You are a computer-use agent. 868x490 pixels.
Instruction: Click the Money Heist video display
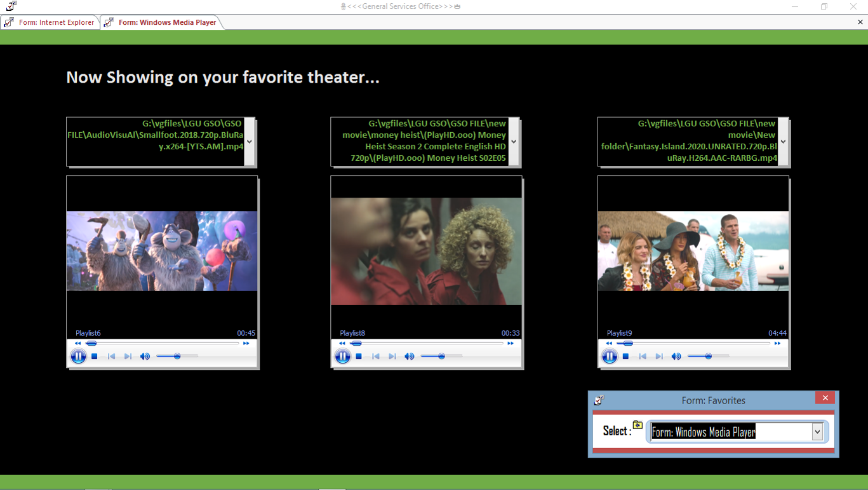[426, 251]
